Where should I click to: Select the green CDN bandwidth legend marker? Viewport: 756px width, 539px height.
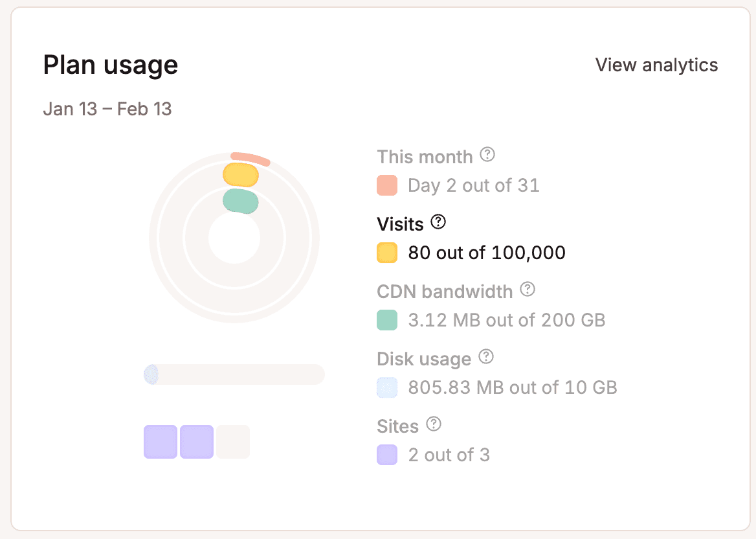[386, 320]
